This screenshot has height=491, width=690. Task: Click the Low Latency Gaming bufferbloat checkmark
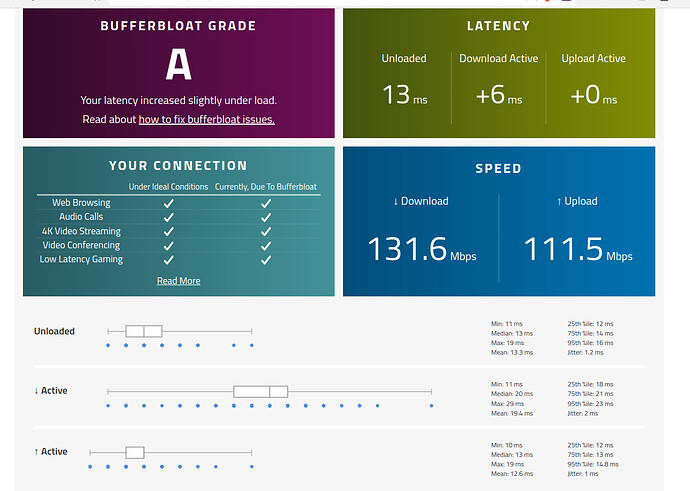click(x=266, y=260)
